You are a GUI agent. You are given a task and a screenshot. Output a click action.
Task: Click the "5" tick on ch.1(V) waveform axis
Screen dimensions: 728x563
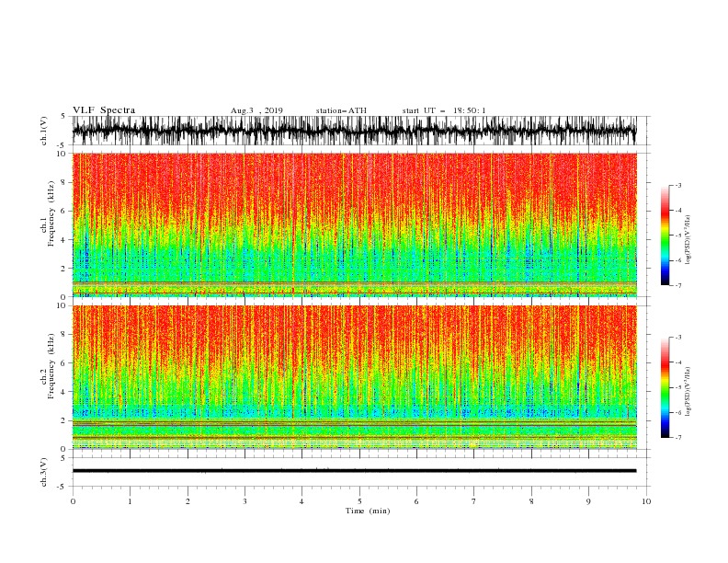point(63,116)
